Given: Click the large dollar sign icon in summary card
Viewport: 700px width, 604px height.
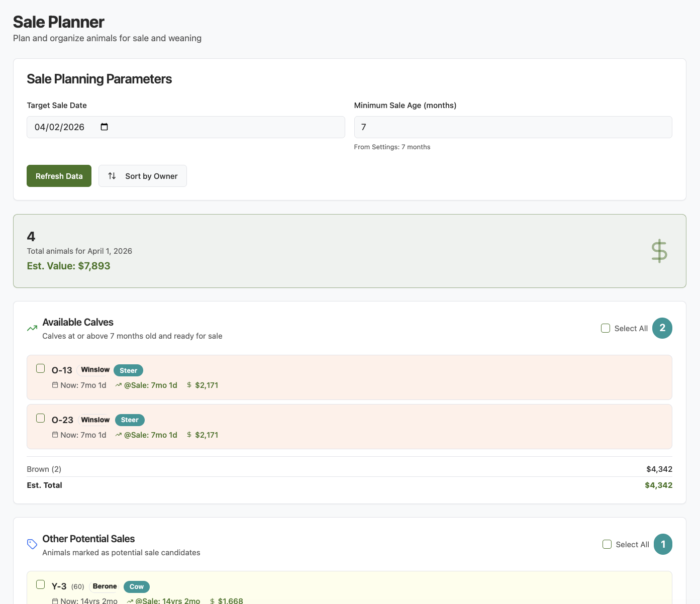Looking at the screenshot, I should click(x=659, y=251).
